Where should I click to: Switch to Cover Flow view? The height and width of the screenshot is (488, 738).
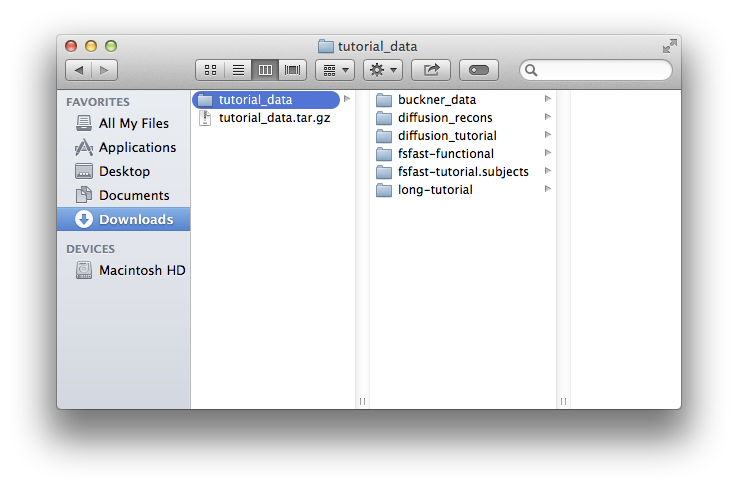click(292, 70)
